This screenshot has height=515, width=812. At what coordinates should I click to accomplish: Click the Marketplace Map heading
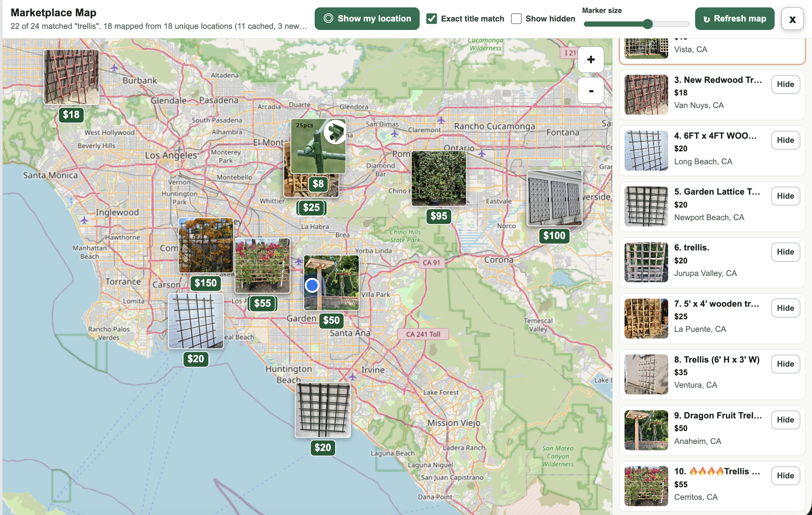pos(54,13)
